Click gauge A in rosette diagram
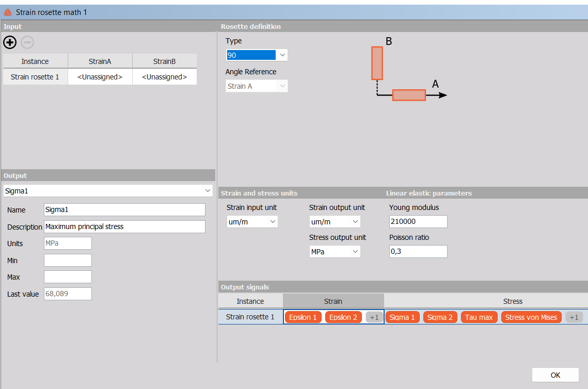Image resolution: width=588 pixels, height=389 pixels. (x=409, y=95)
